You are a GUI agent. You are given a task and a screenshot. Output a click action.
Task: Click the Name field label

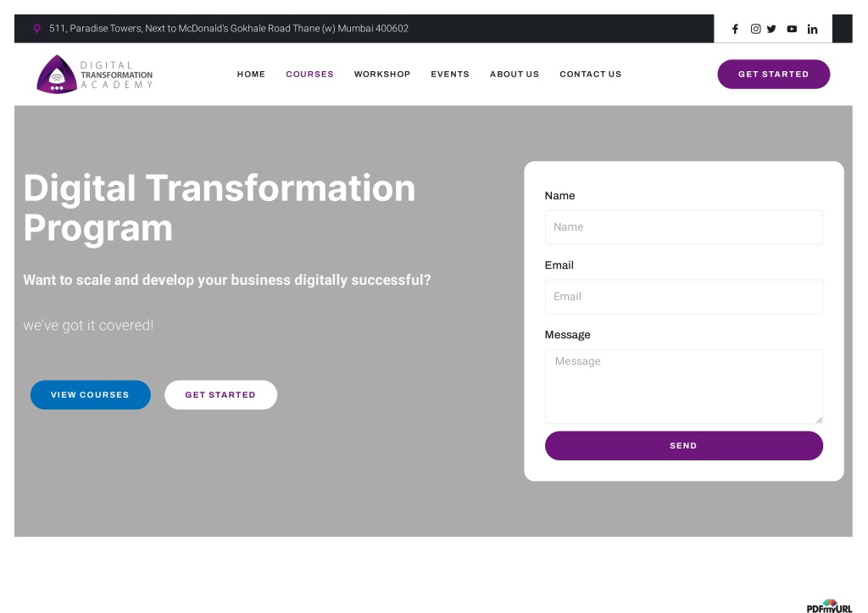click(x=559, y=196)
